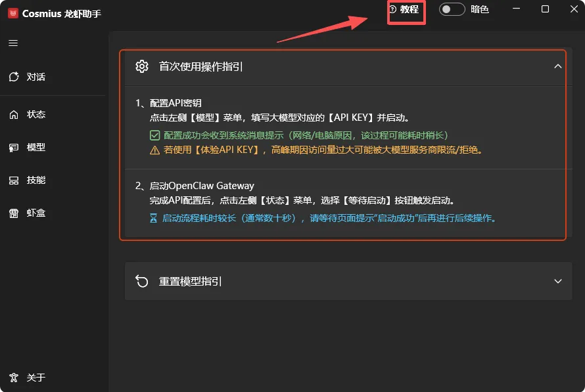585x392 pixels.
Task: Click the Cosmius 龙虾助手 title text
Action: coord(62,14)
